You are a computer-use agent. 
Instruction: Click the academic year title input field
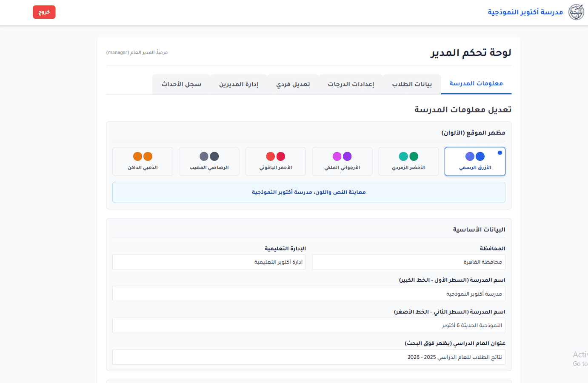pyautogui.click(x=308, y=357)
